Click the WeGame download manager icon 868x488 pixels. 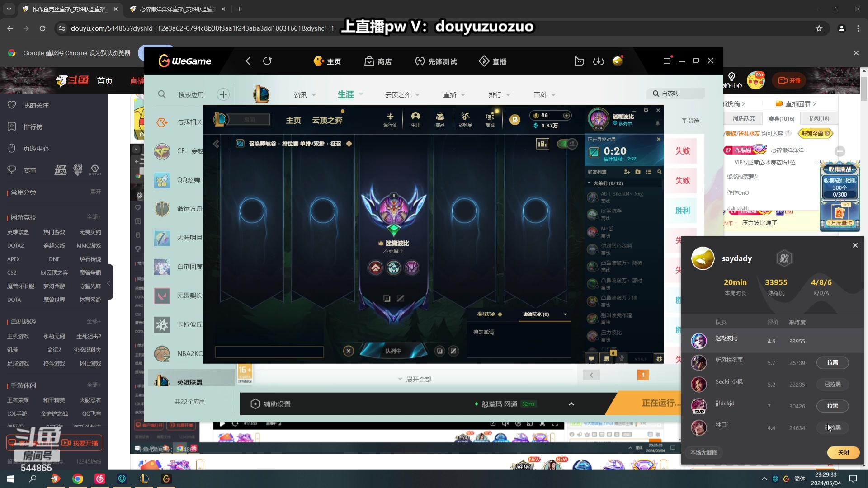tap(598, 61)
